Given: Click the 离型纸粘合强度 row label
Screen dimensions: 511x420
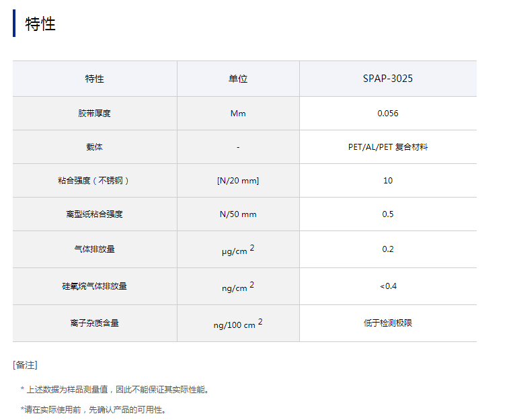Looking at the screenshot, I should [94, 214].
